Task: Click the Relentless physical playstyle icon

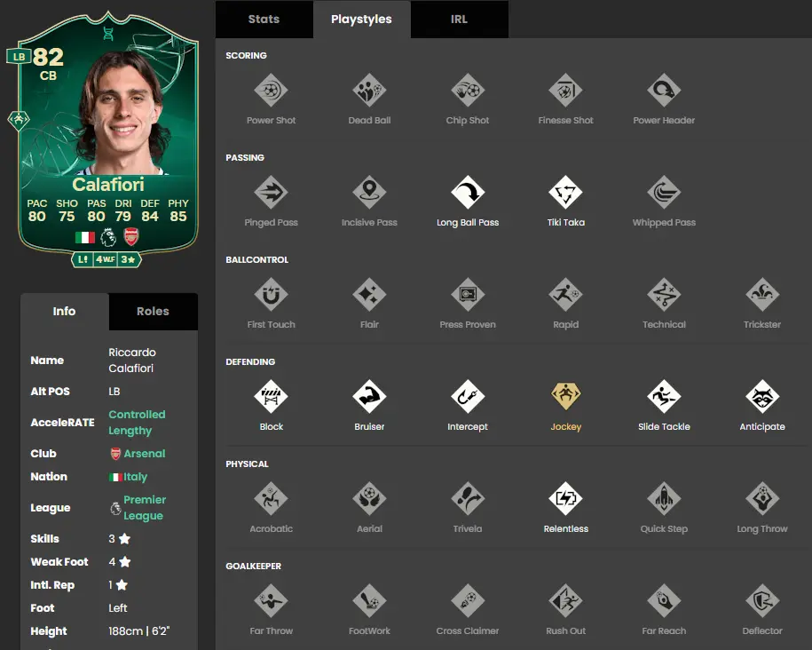Action: click(x=565, y=499)
